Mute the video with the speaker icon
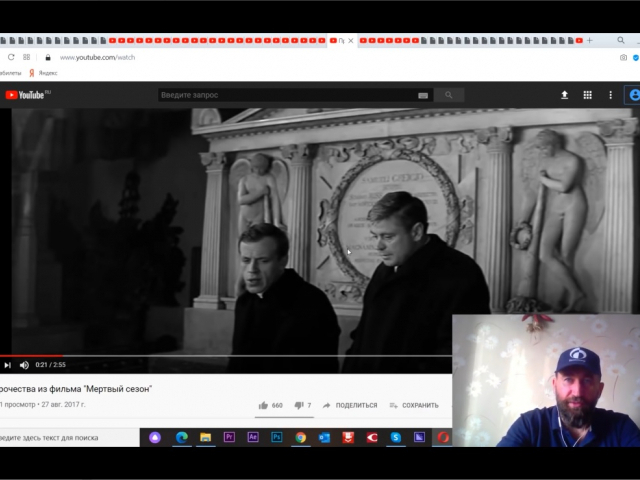Viewport: 640px width, 480px height. 24,365
